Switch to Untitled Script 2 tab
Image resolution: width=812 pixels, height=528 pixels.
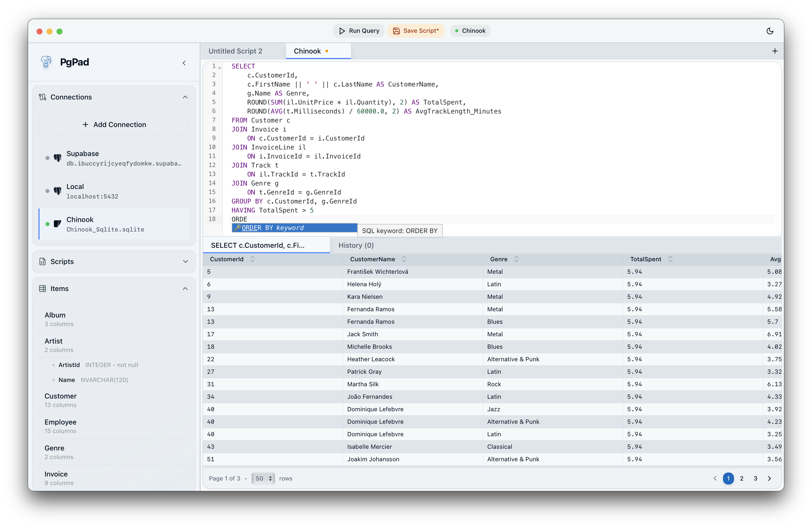point(235,51)
